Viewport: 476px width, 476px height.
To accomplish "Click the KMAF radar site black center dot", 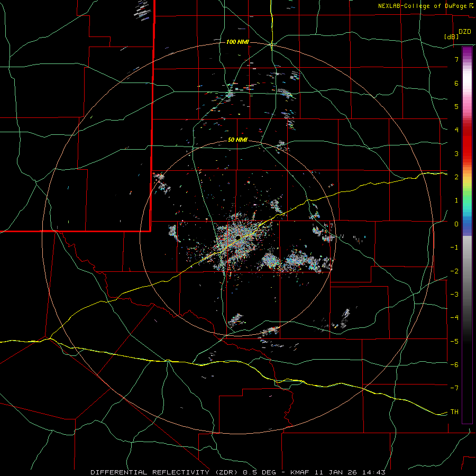I will pos(239,237).
